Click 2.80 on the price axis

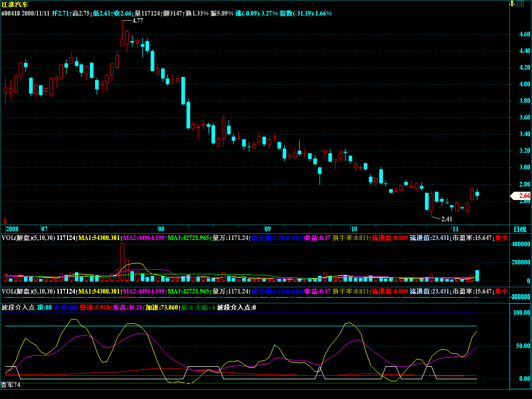[525, 184]
